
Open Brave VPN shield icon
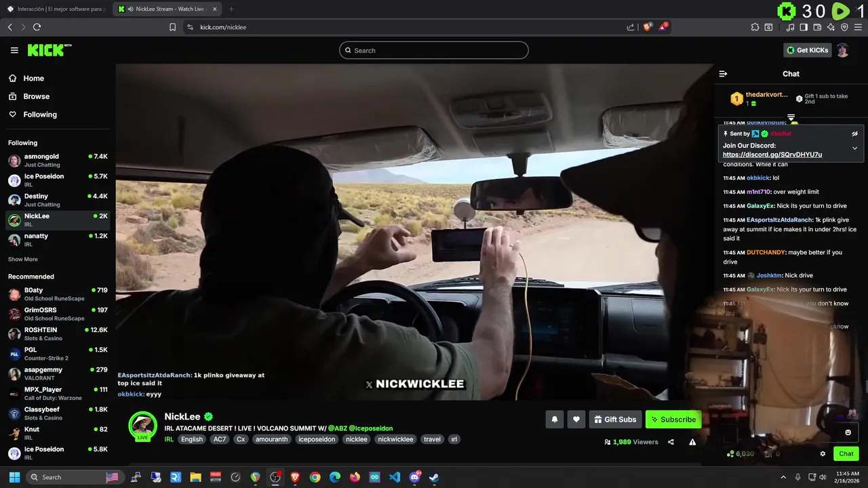point(844,27)
